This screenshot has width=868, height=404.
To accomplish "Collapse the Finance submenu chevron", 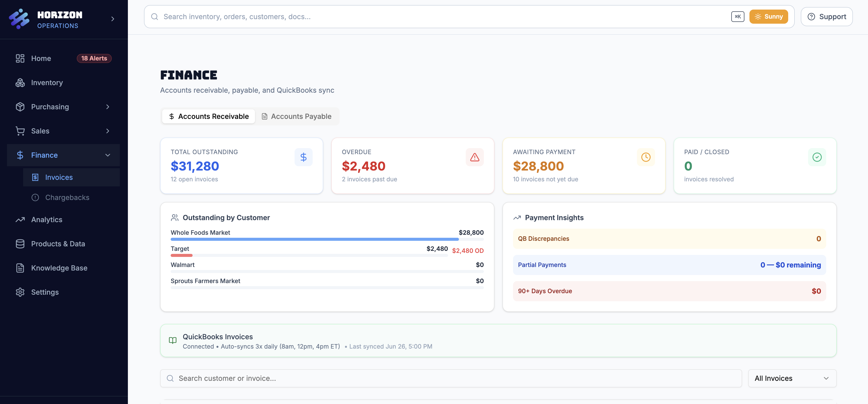I will pyautogui.click(x=108, y=155).
